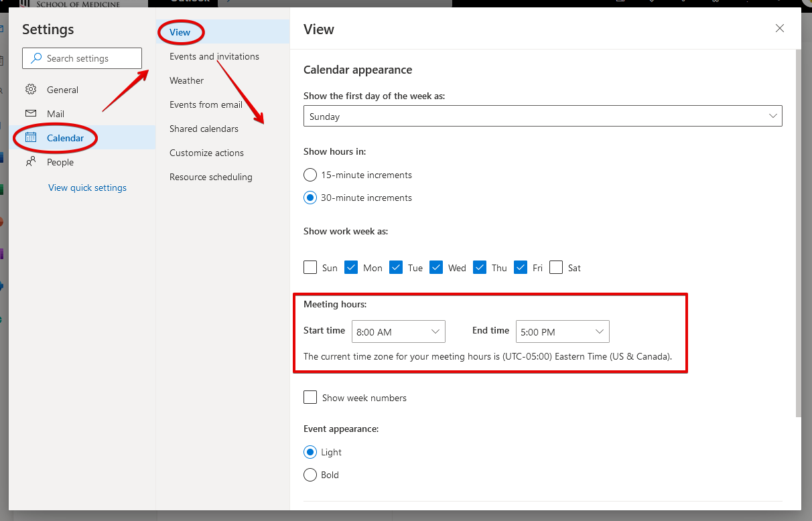Choose Bold event appearance
The width and height of the screenshot is (812, 521).
(310, 475)
